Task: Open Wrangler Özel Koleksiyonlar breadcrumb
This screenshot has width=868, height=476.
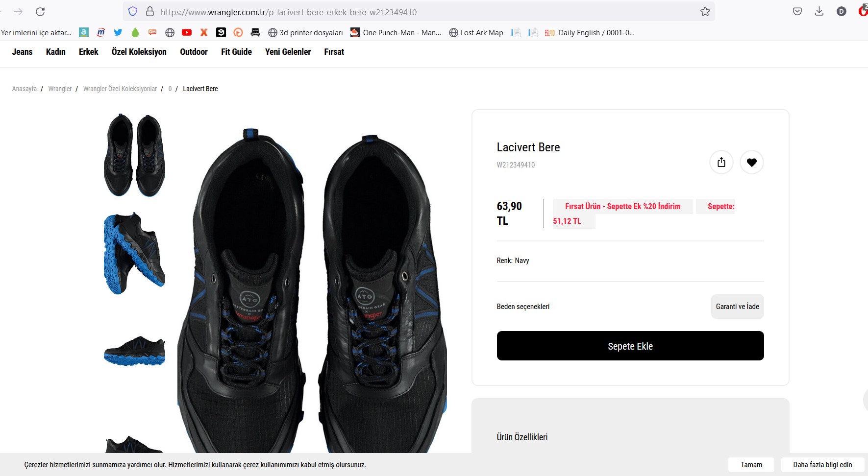Action: click(x=120, y=89)
